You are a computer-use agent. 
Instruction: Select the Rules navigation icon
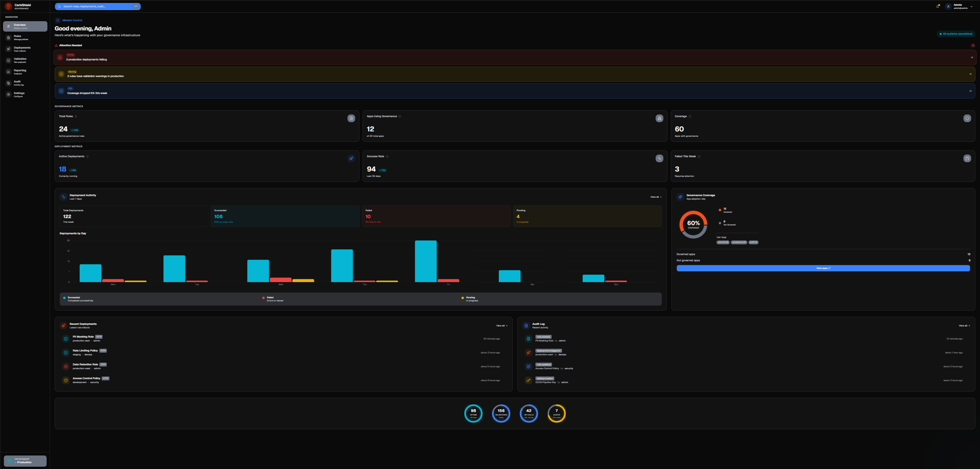(x=8, y=37)
